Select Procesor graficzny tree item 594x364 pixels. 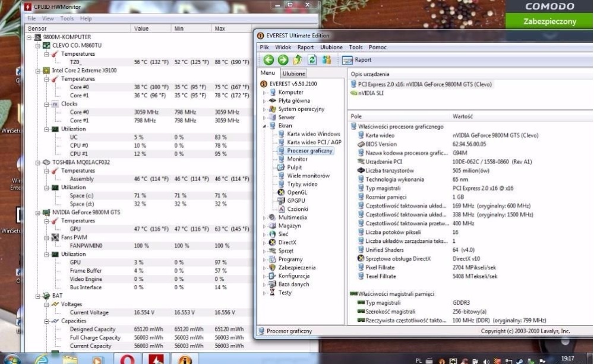[x=309, y=151]
